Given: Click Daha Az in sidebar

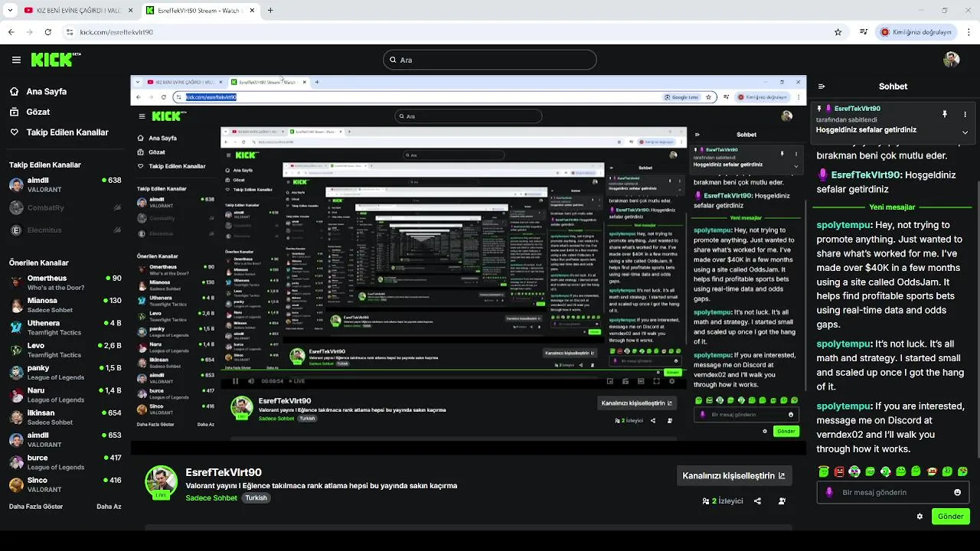Looking at the screenshot, I should coord(109,507).
